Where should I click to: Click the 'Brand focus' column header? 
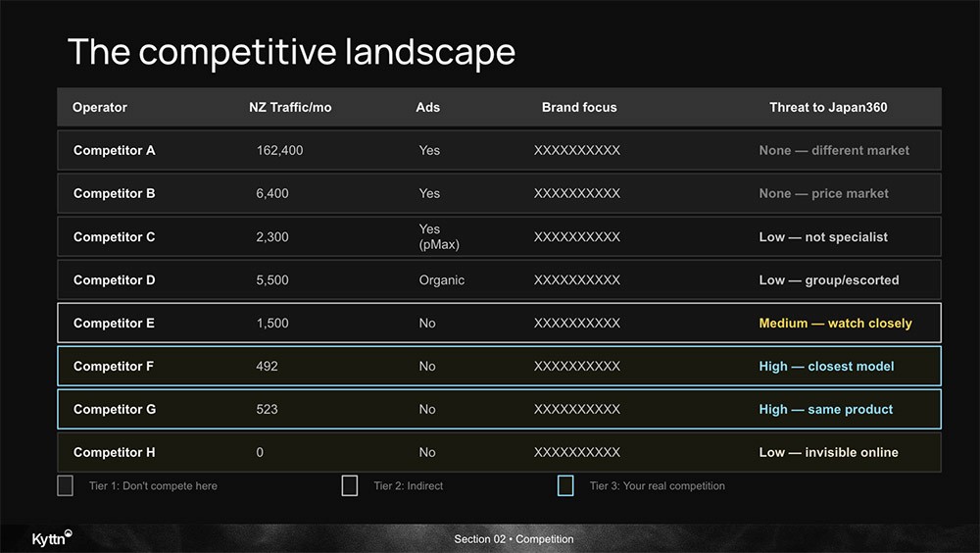point(579,107)
